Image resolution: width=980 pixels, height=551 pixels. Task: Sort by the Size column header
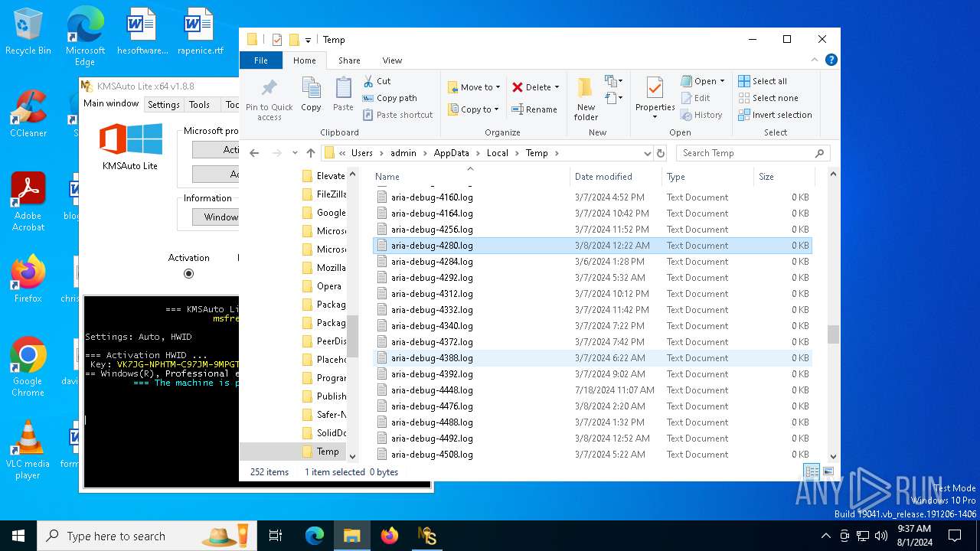pos(784,176)
